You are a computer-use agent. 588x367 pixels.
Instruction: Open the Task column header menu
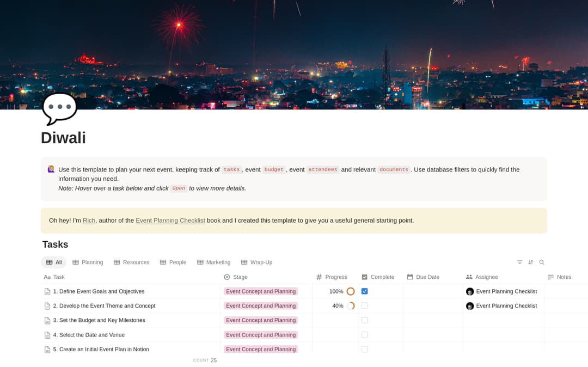(x=131, y=277)
